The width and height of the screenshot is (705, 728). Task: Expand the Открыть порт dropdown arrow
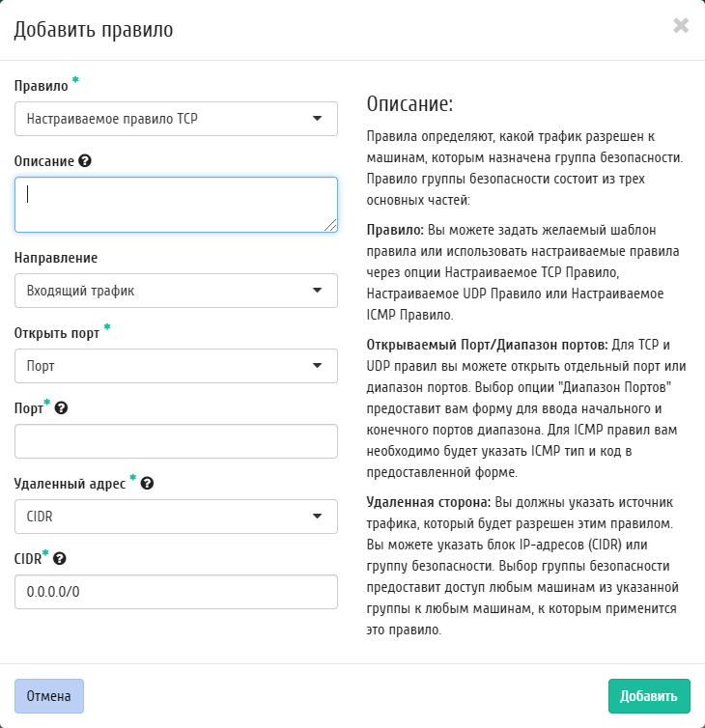317,366
